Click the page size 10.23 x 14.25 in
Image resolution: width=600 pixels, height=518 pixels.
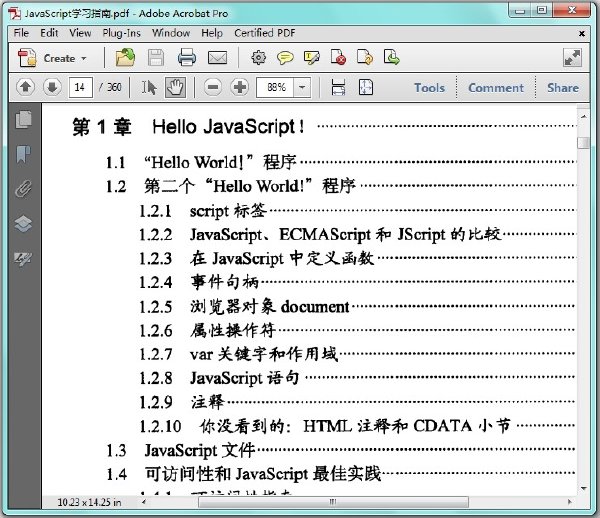click(89, 502)
